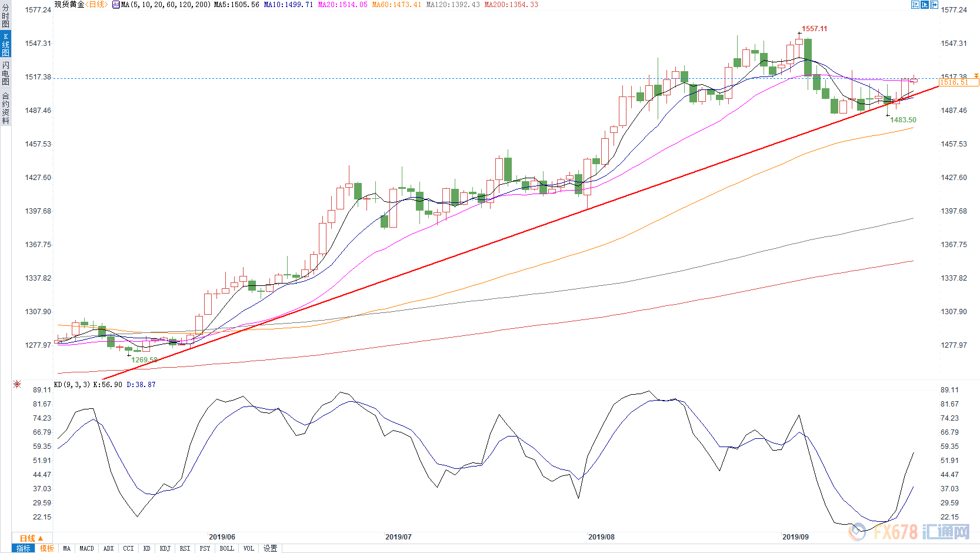Click the MA20:1514.05 value
980x553 pixels.
point(342,5)
